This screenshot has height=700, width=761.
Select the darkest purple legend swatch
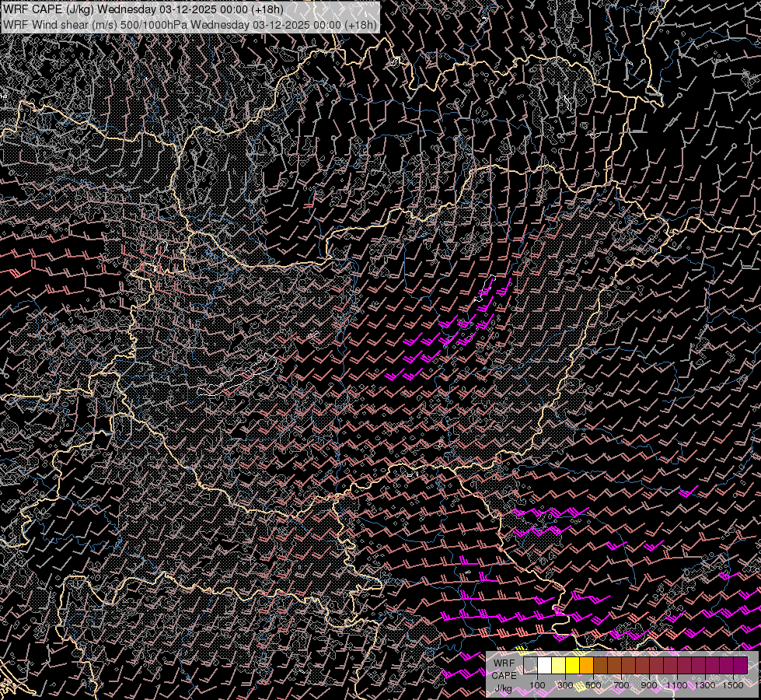tap(741, 666)
